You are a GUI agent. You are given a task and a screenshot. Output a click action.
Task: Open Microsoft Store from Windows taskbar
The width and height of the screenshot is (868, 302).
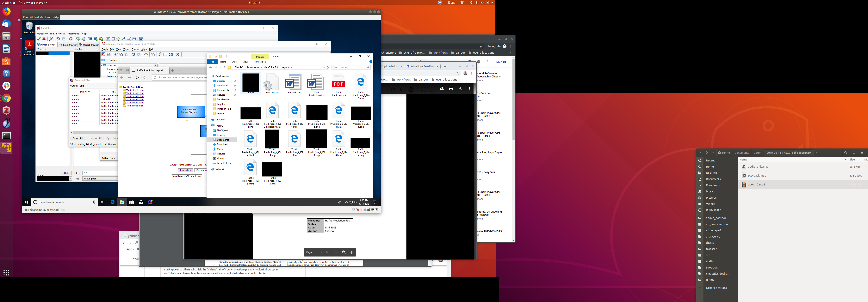[x=131, y=202]
